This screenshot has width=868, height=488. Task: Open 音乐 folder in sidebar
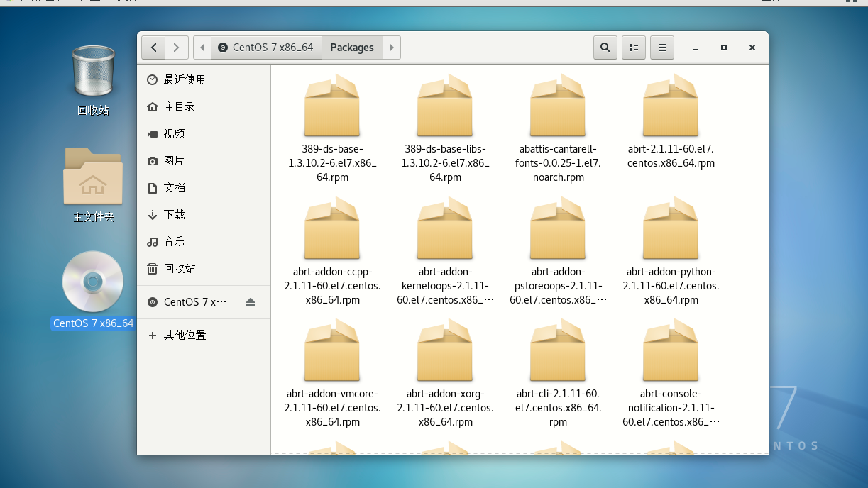[204, 241]
